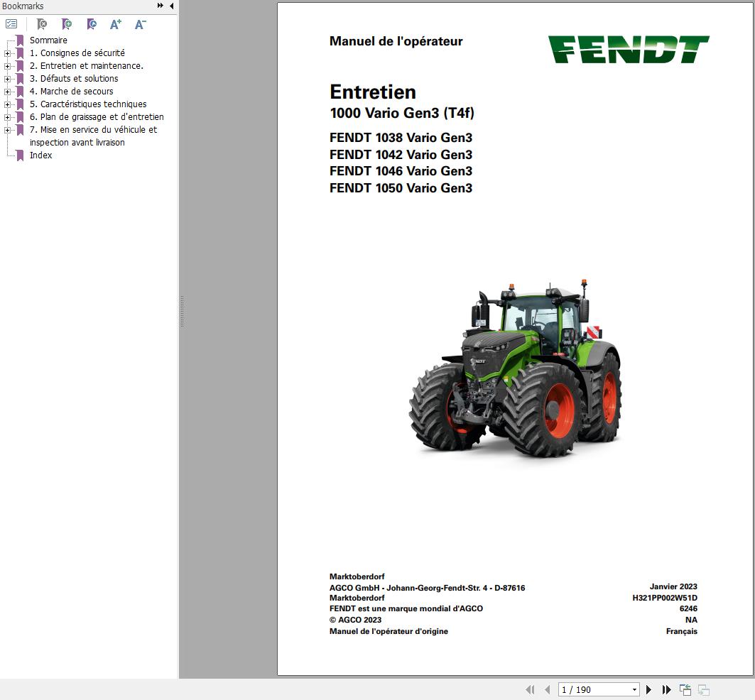Screen dimensions: 755x700
Task: Open the Sommaire bookmark
Action: tap(48, 40)
